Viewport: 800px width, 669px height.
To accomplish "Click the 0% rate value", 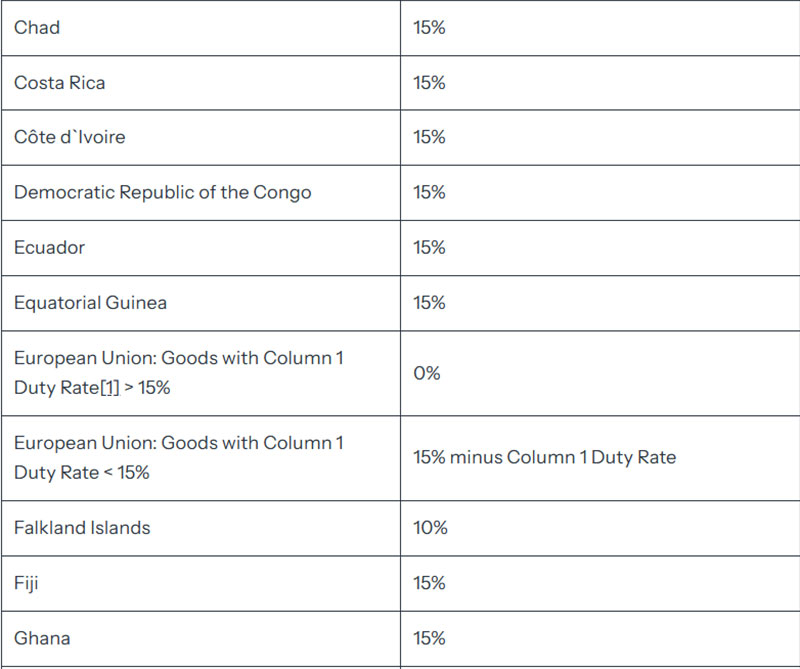I will 427,373.
